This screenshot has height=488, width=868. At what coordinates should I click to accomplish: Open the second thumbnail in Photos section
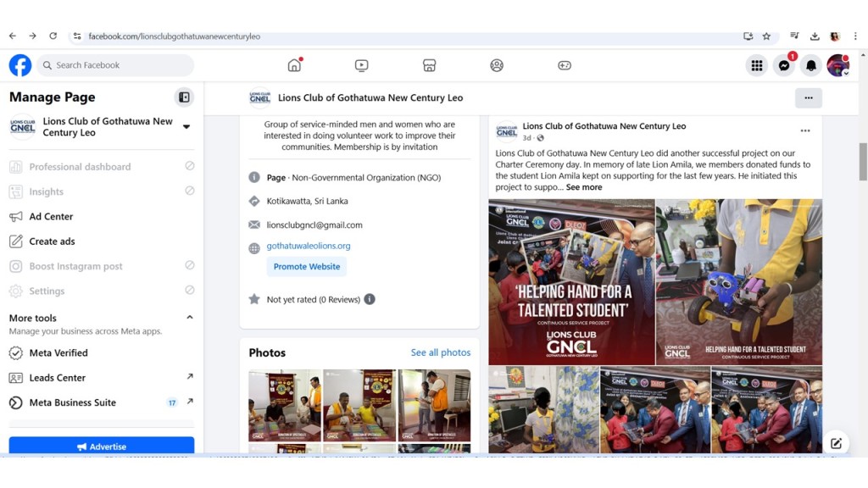point(359,406)
